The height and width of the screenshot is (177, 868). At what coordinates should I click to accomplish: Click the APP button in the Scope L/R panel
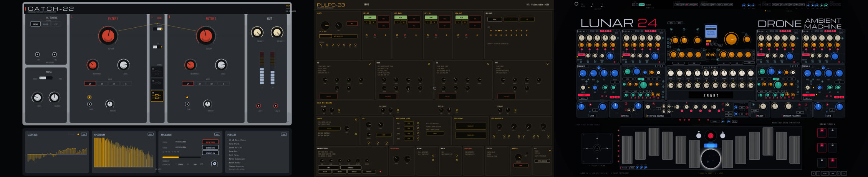pyautogui.click(x=84, y=134)
